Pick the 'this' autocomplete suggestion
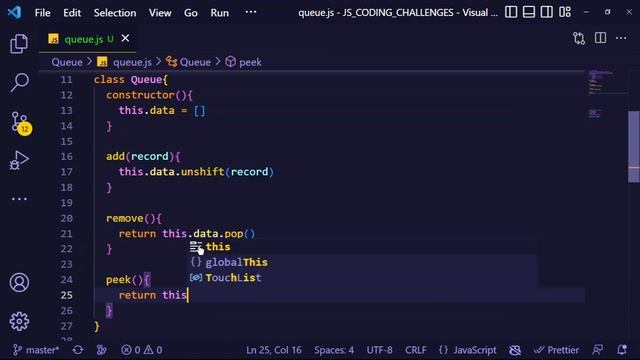This screenshot has width=640, height=360. tap(362, 247)
